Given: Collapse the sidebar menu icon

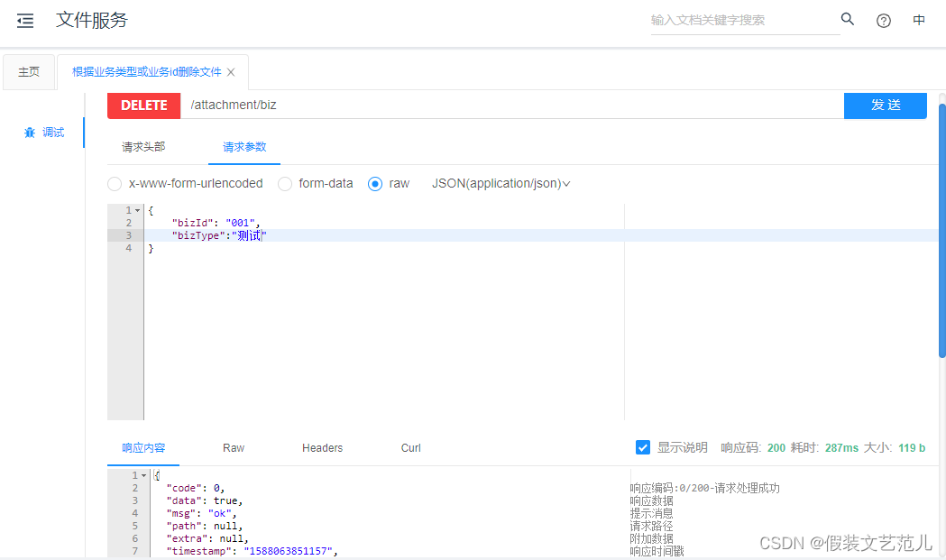Looking at the screenshot, I should pos(25,21).
